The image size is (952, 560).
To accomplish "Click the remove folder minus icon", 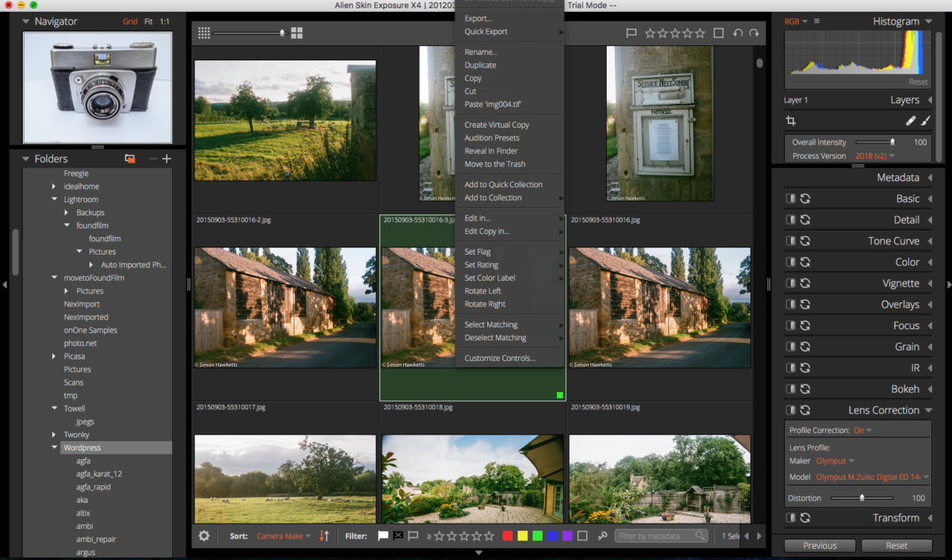I will (x=152, y=159).
